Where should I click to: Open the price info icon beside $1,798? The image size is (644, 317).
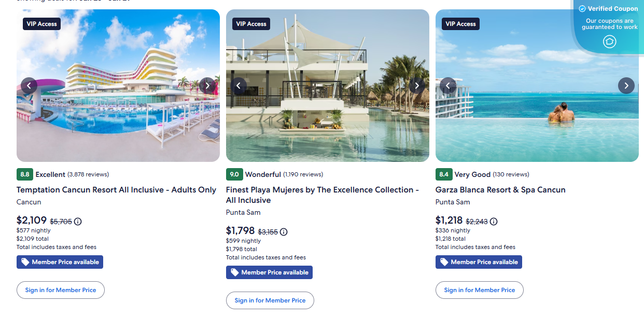(x=283, y=232)
